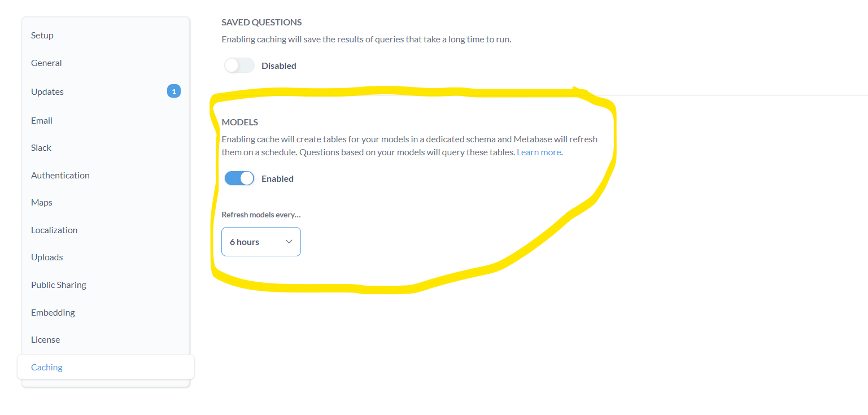The width and height of the screenshot is (868, 415).
Task: Open the Setup settings section
Action: pyautogui.click(x=106, y=35)
